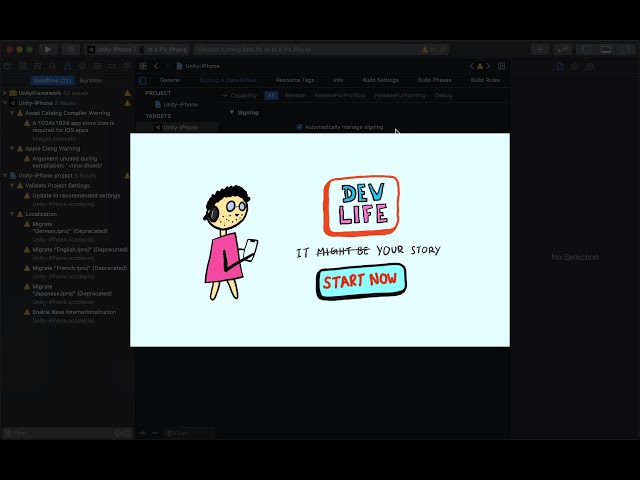Switch to the Build Settings tab
This screenshot has height=480, width=640.
pos(380,80)
